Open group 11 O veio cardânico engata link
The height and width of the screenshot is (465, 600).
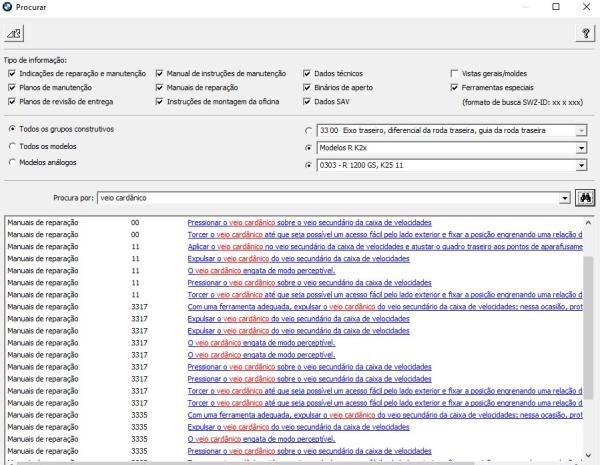tap(261, 271)
